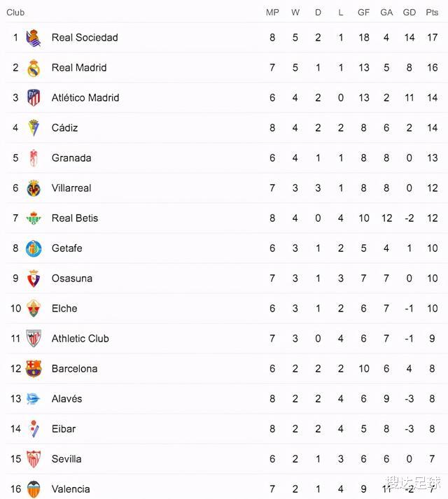Click the MP column header

(x=272, y=13)
